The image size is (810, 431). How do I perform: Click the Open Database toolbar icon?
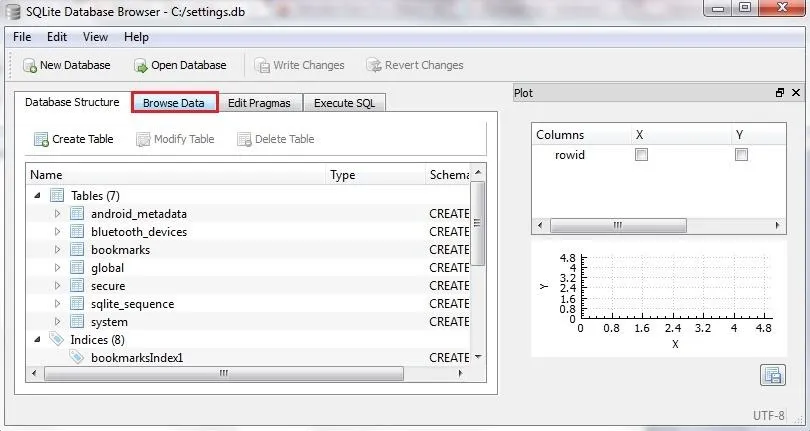click(141, 66)
